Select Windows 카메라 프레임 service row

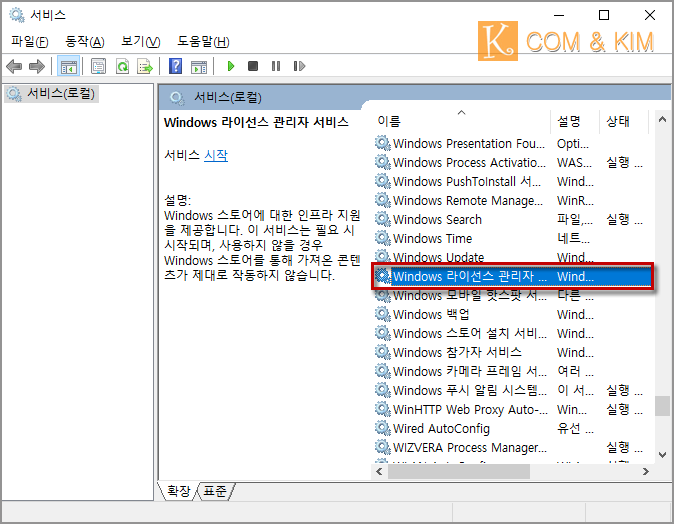point(512,371)
